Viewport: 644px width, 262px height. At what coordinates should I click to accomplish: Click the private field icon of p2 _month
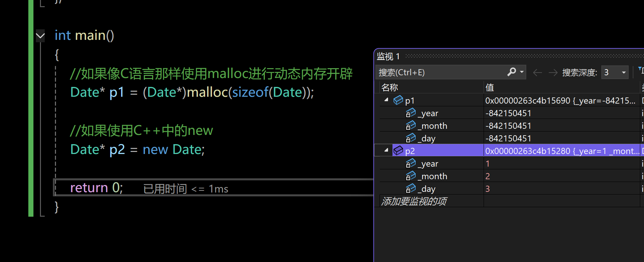(411, 176)
